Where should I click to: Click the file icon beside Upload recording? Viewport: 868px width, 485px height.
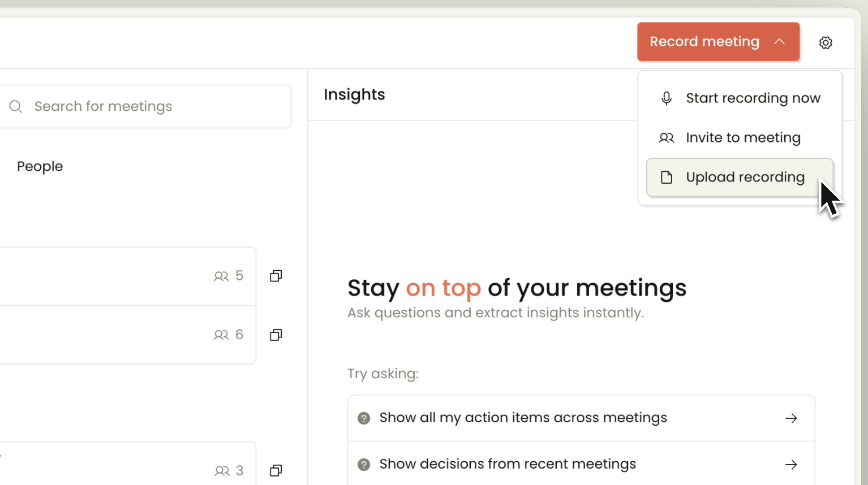tap(667, 177)
